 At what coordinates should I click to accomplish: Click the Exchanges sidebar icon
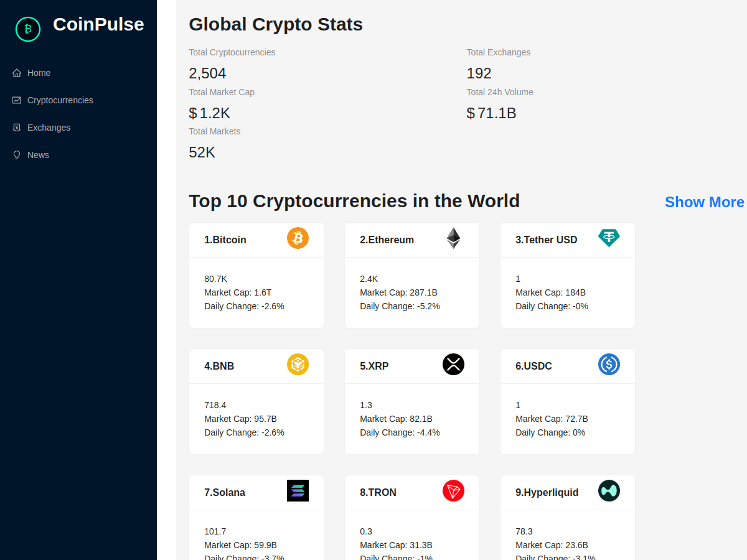pyautogui.click(x=17, y=128)
